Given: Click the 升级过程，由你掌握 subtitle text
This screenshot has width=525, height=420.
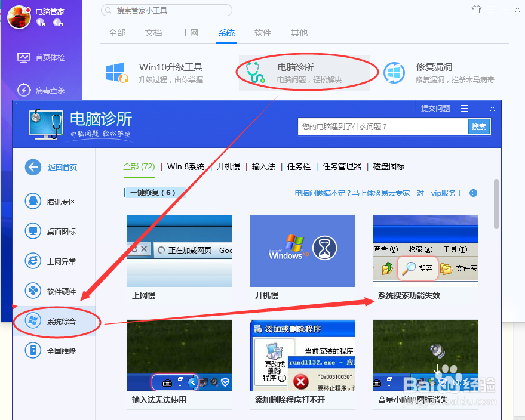Looking at the screenshot, I should (171, 79).
